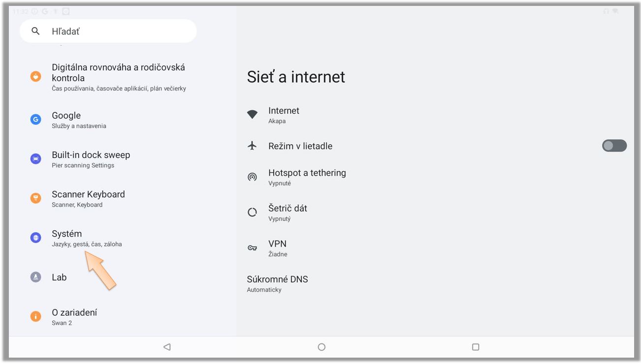Enable the Režim v lietadle switch
The width and height of the screenshot is (641, 364).
(x=614, y=146)
